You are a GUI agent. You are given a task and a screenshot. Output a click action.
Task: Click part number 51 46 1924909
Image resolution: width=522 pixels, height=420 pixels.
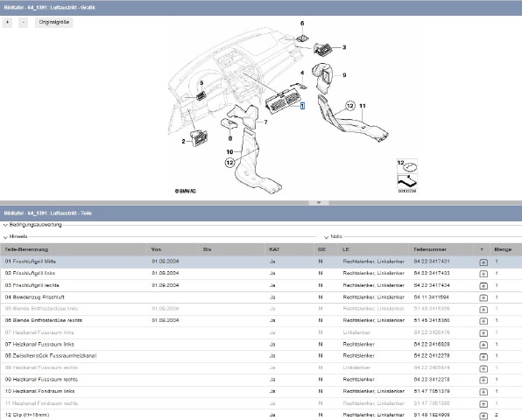click(432, 415)
